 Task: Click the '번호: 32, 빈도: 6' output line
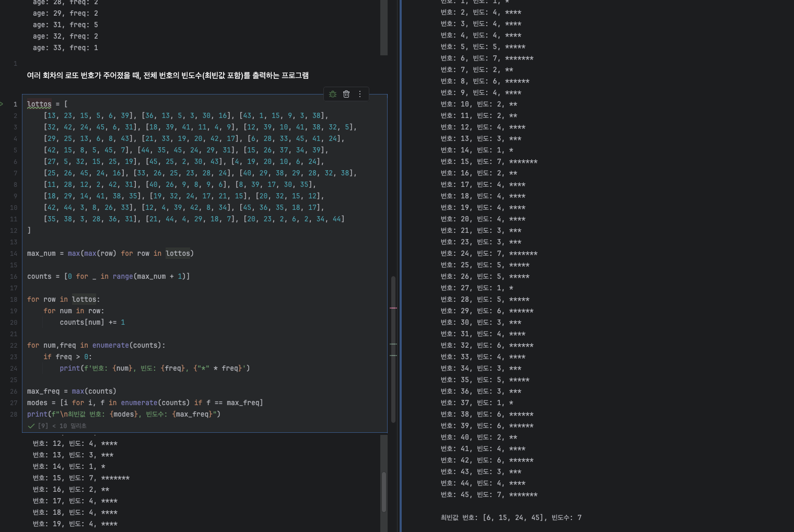click(487, 345)
